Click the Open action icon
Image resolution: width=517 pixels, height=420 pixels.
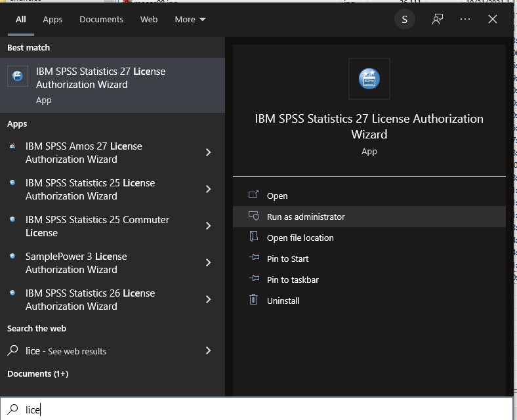[x=253, y=194]
